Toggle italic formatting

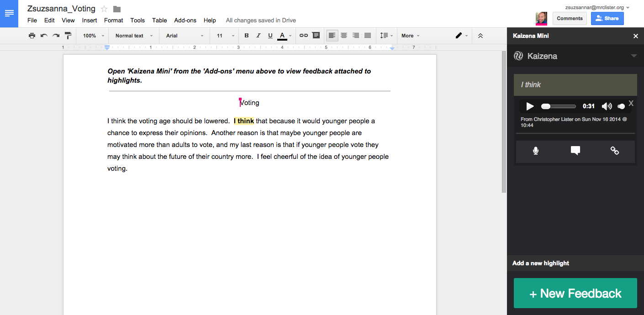click(259, 36)
